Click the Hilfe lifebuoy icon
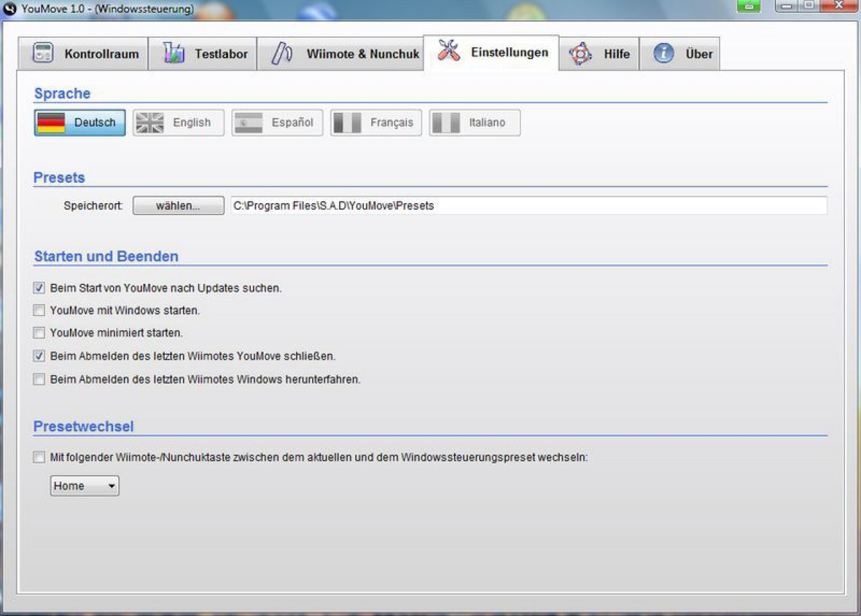 pos(581,54)
